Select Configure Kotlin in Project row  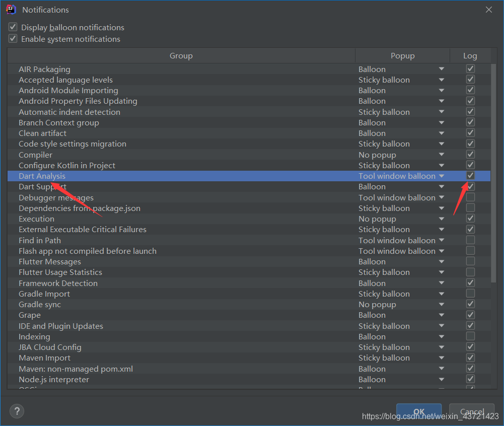(249, 165)
